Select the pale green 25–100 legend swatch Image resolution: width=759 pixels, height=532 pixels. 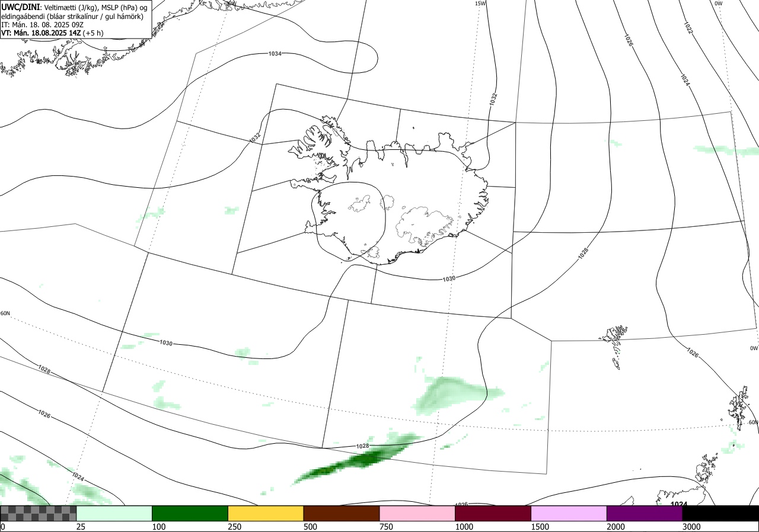point(114,513)
